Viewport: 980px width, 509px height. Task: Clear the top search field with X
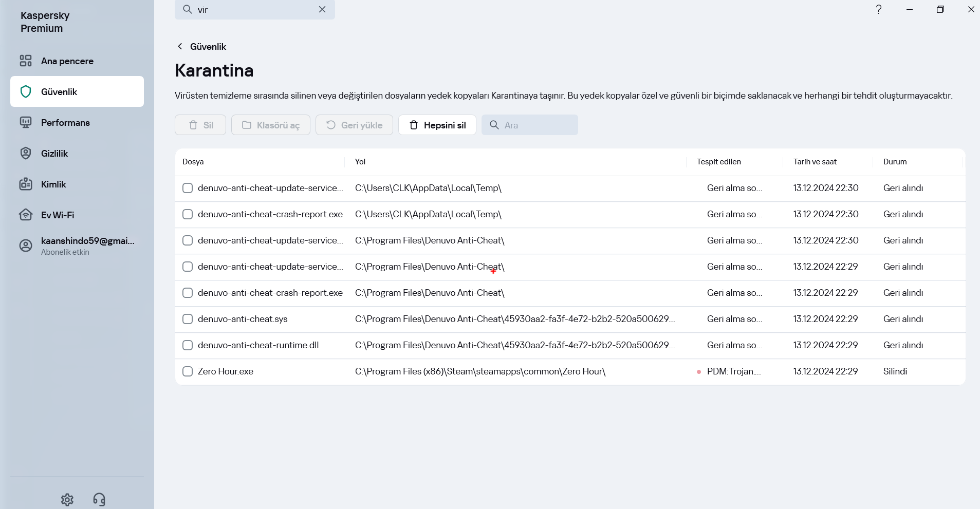click(322, 9)
